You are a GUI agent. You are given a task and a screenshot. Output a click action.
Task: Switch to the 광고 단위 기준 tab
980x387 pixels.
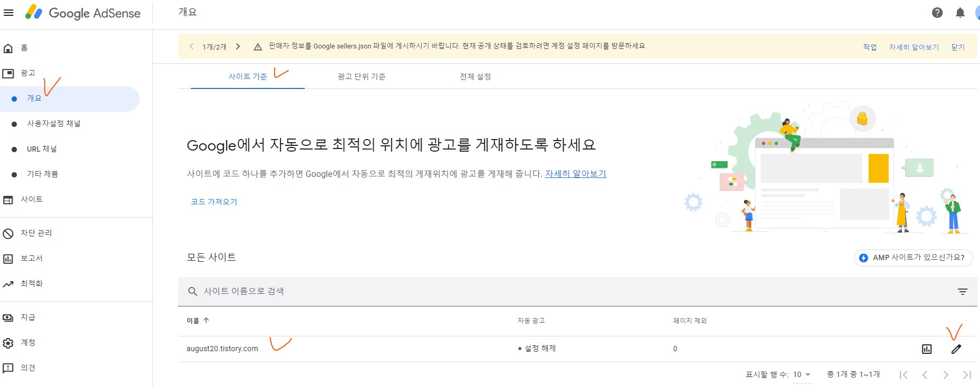[x=362, y=76]
